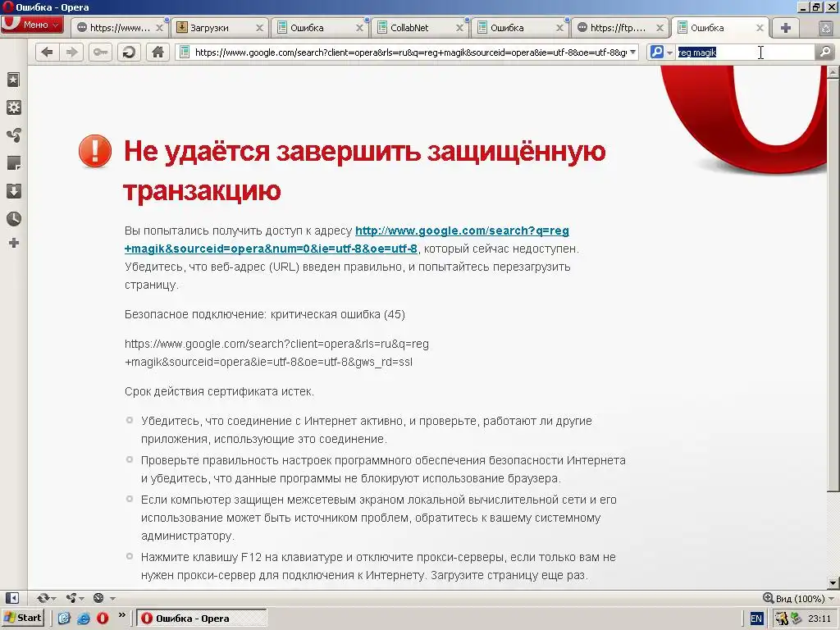Open the History panel clock icon
Image resolution: width=840 pixels, height=630 pixels.
point(13,218)
